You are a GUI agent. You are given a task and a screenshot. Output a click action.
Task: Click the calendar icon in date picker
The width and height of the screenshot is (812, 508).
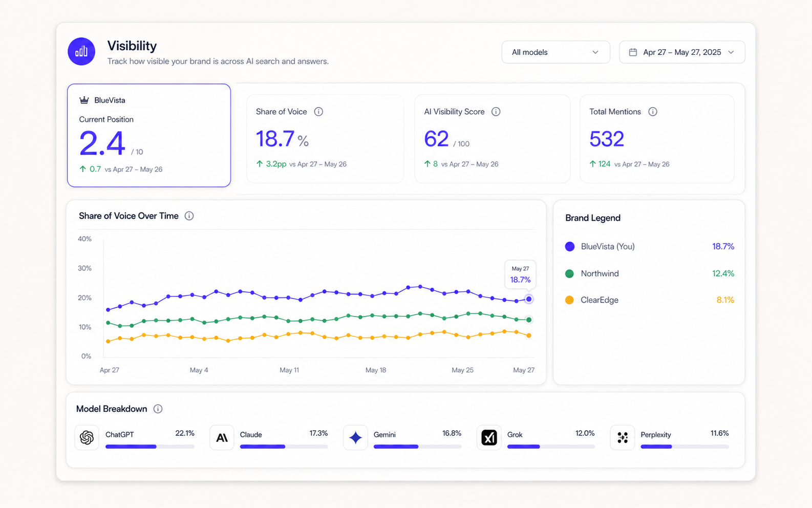(633, 52)
